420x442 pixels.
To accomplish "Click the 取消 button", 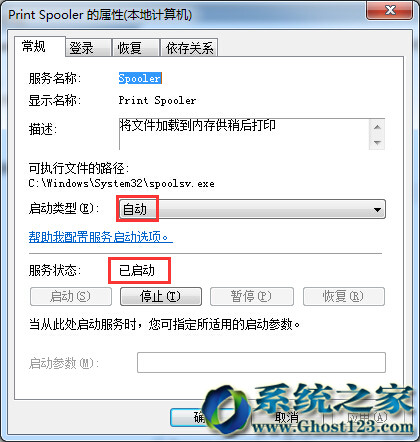I will tap(287, 417).
